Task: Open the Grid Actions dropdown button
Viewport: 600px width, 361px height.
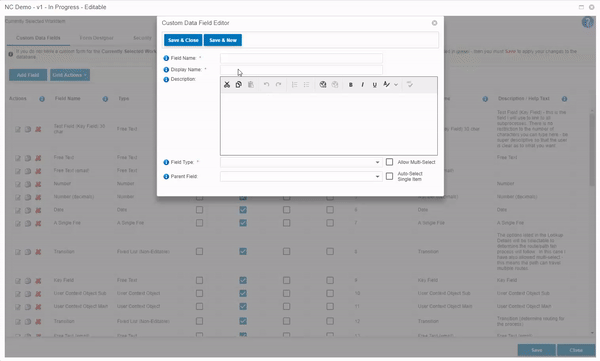Action: (70, 75)
